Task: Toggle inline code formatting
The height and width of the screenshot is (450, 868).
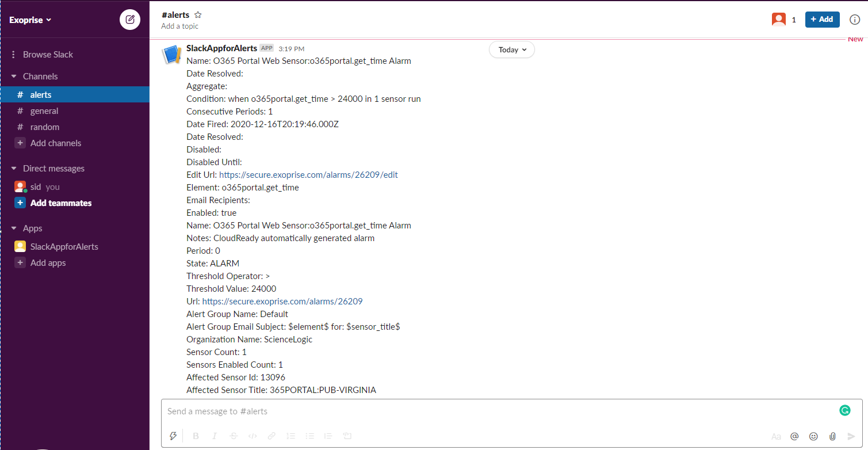Action: point(252,436)
